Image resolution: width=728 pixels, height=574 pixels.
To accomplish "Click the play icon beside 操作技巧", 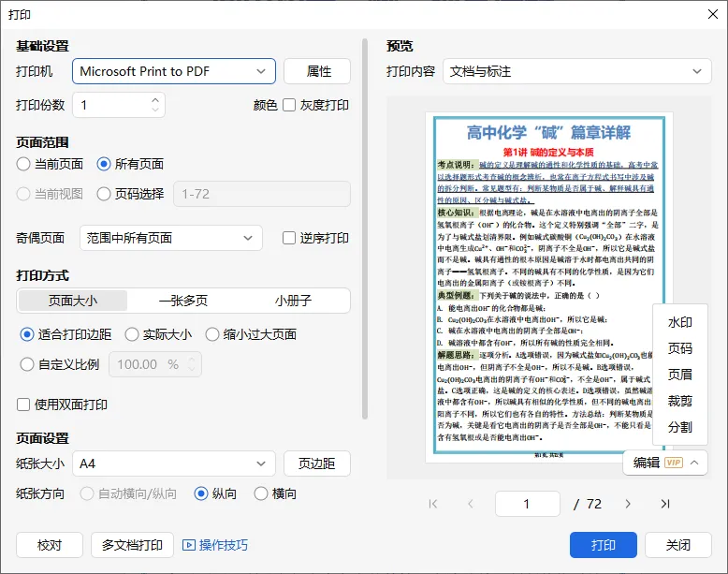I will tap(188, 545).
